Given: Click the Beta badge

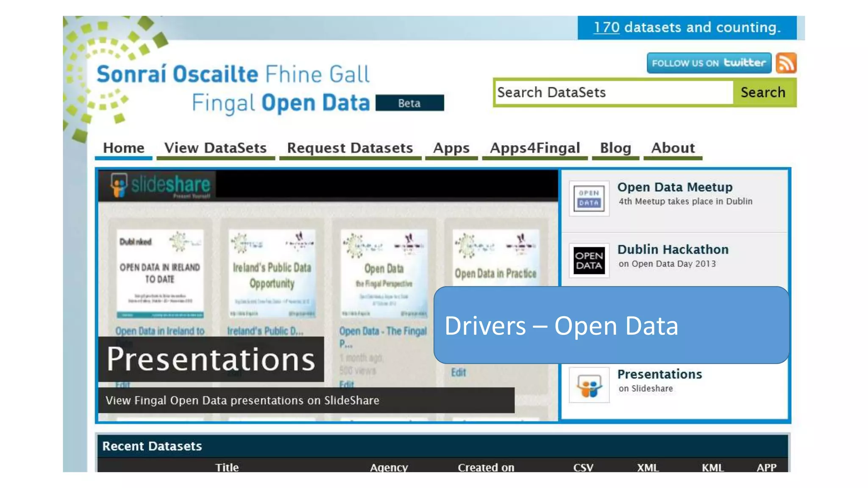Looking at the screenshot, I should 409,103.
